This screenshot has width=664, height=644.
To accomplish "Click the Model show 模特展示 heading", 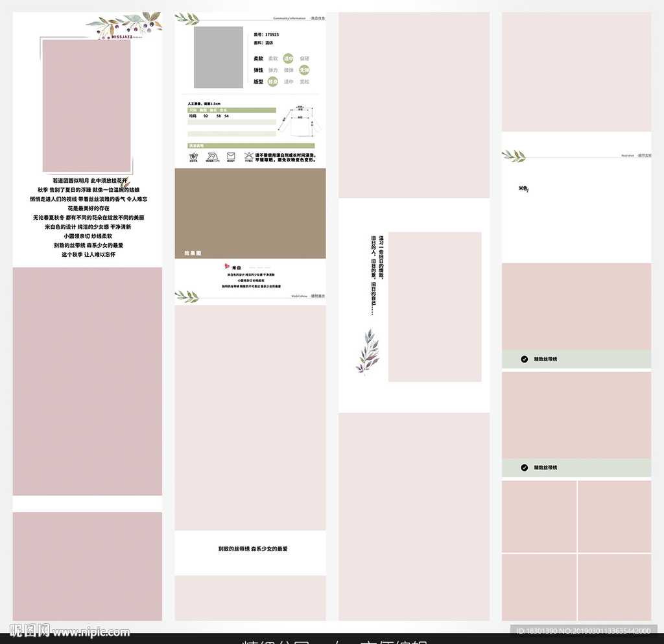I will pyautogui.click(x=308, y=296).
